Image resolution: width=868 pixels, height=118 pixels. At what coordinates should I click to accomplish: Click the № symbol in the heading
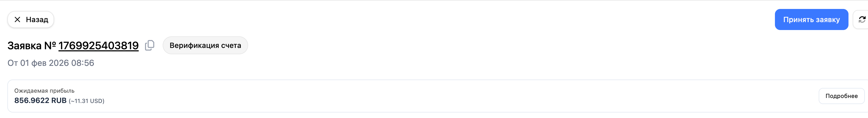click(50, 45)
